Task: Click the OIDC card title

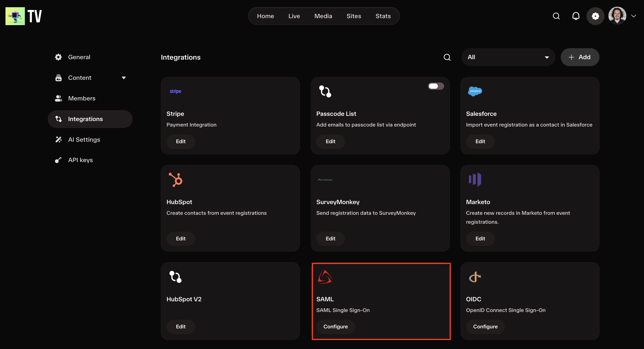Action: [x=473, y=299]
